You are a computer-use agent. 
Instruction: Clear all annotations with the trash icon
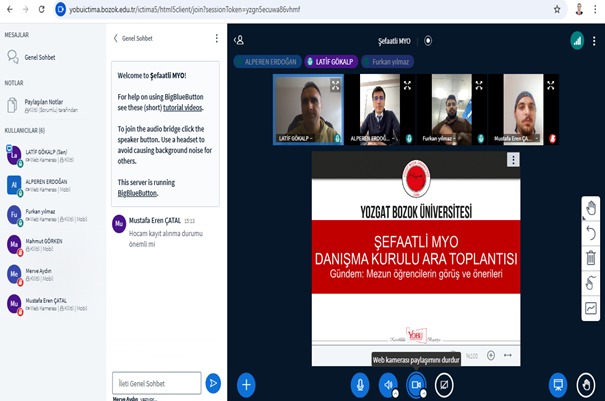click(590, 258)
